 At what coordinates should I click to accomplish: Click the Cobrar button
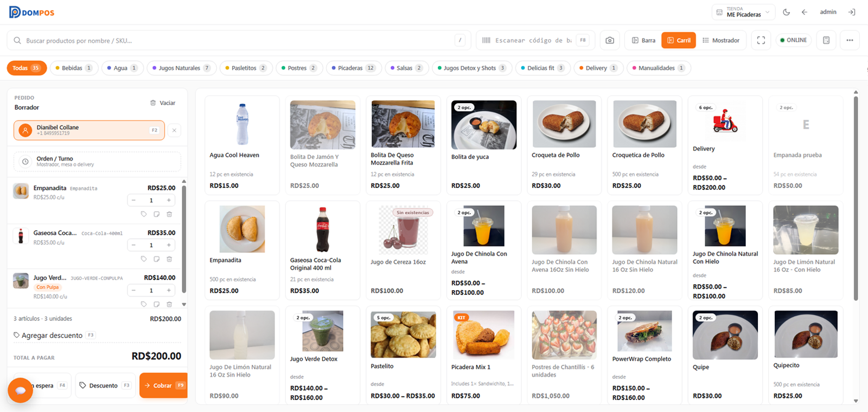(x=163, y=385)
